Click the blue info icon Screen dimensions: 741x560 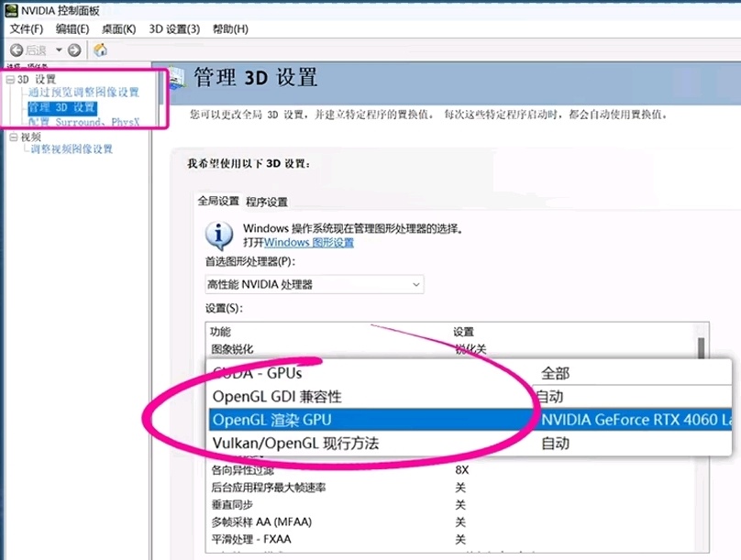(217, 236)
